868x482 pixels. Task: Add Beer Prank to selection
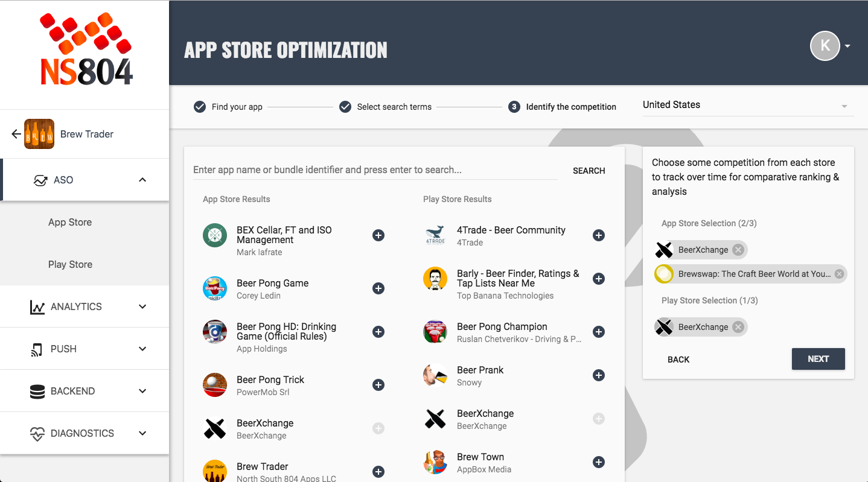click(x=599, y=375)
